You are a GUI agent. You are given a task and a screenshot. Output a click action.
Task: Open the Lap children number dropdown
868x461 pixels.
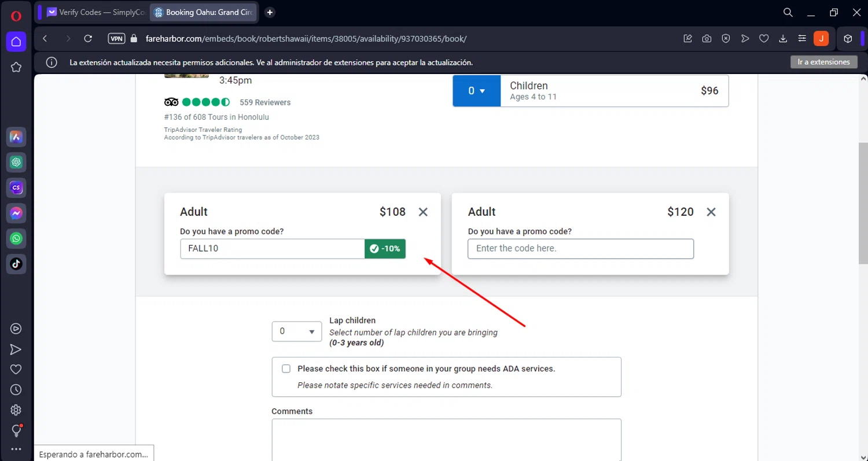click(297, 331)
